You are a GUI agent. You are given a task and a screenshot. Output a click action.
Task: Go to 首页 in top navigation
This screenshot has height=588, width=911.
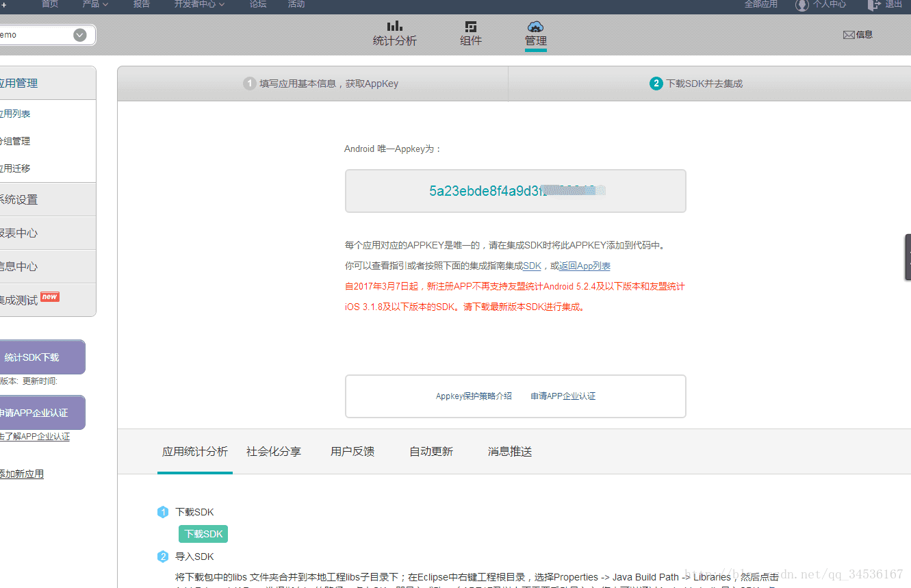tap(50, 4)
